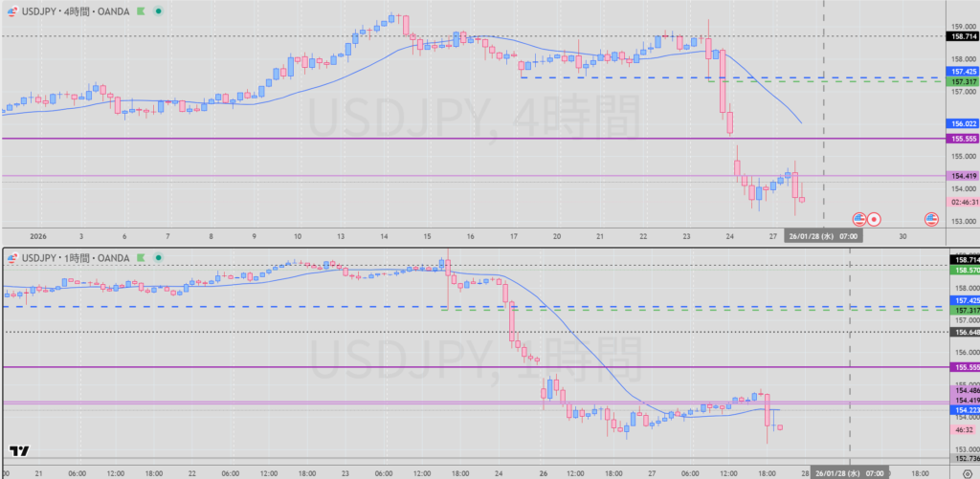Open the symbol title USDJPY・4時間・OANDA
This screenshot has height=479, width=980.
pyautogui.click(x=76, y=10)
